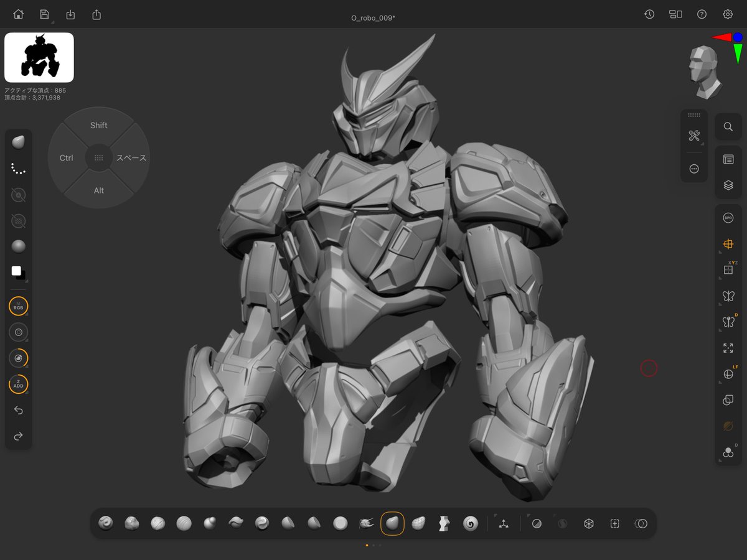This screenshot has width=747, height=560.
Task: Select the wave-shaped brush in the bottom bar
Action: pos(236,524)
